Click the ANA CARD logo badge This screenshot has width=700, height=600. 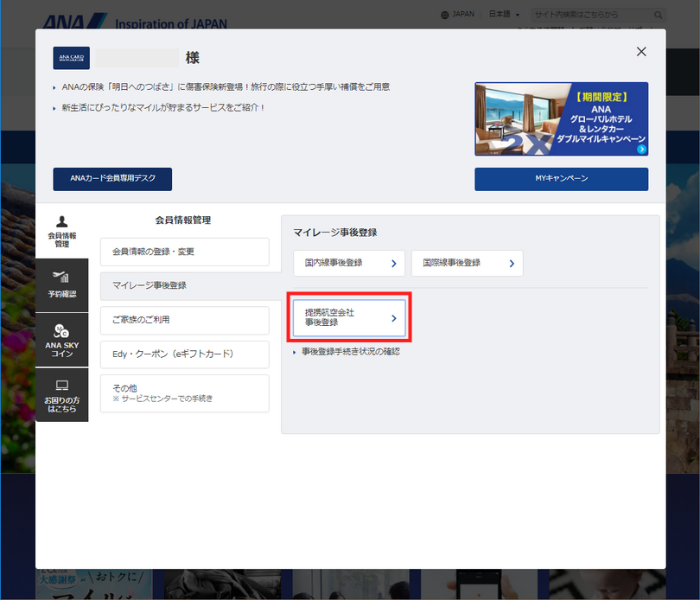(x=72, y=58)
